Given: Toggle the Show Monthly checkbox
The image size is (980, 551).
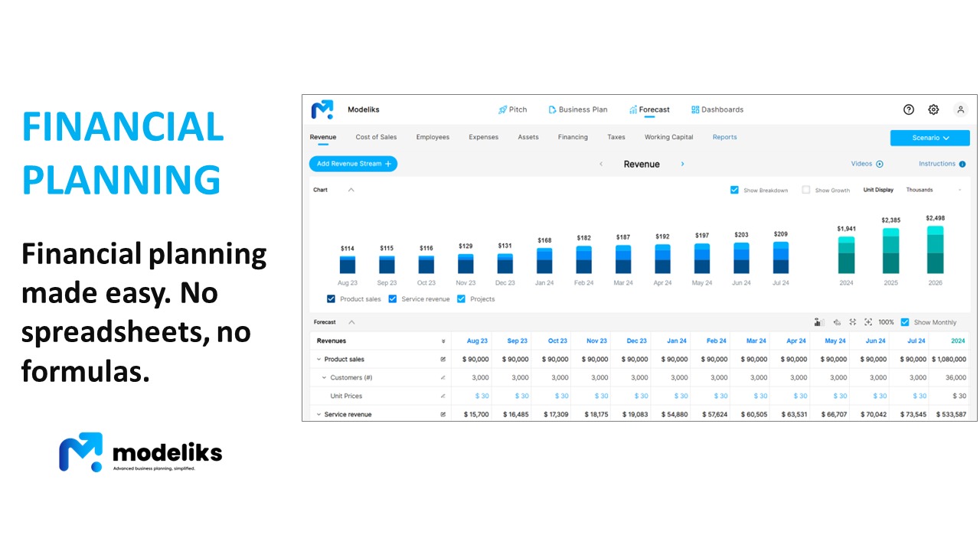Looking at the screenshot, I should pos(905,322).
